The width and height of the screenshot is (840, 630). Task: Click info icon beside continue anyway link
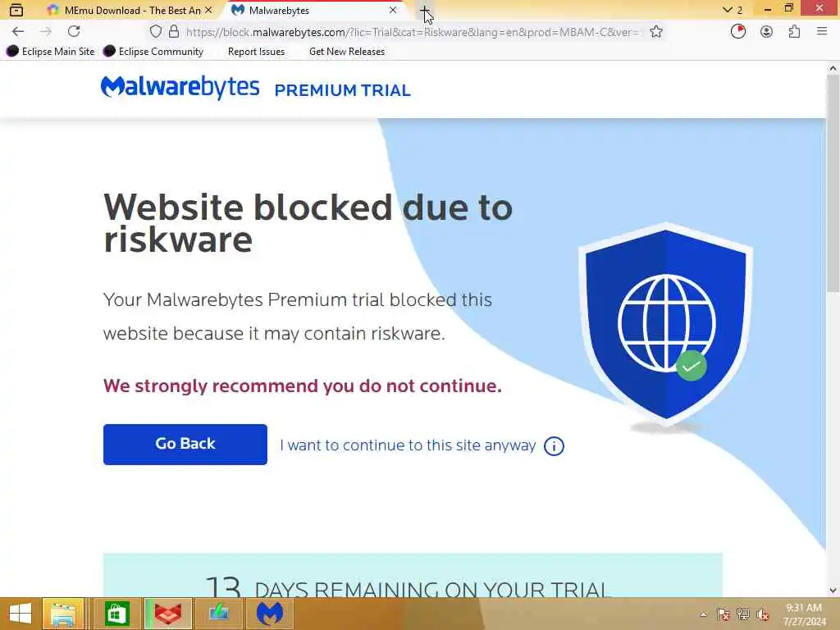[x=554, y=445]
